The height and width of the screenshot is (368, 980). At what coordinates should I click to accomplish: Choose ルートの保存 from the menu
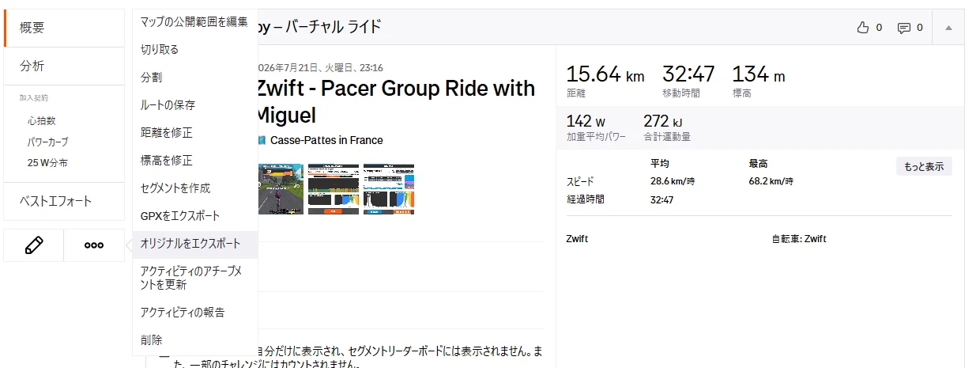click(194, 104)
